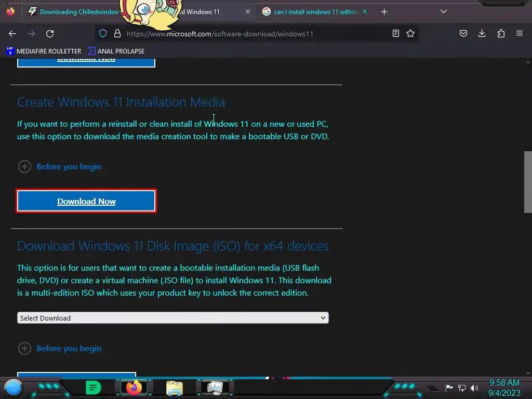Open the second bookmark on bookmarks bar
The height and width of the screenshot is (399, 532).
click(116, 51)
